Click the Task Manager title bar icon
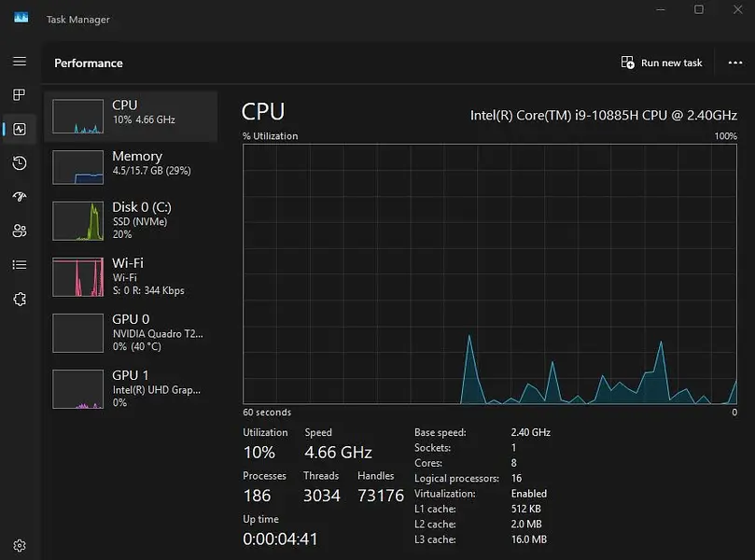The height and width of the screenshot is (560, 755). 21,18
